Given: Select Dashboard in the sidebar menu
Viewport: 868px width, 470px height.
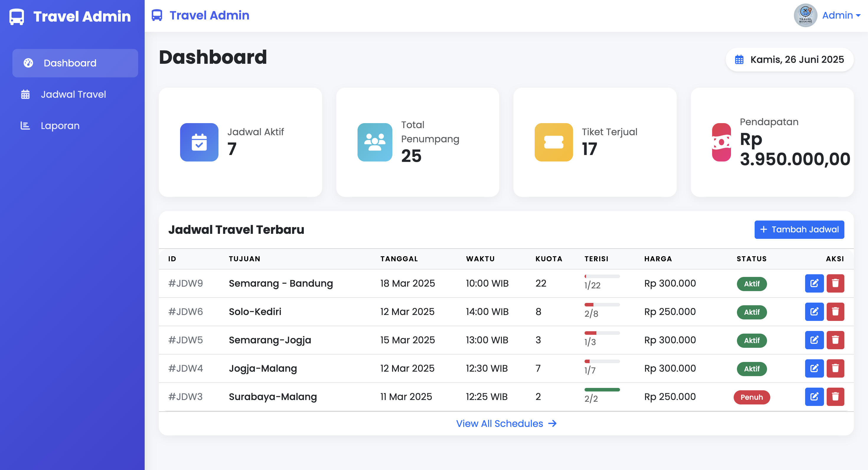Looking at the screenshot, I should (70, 63).
